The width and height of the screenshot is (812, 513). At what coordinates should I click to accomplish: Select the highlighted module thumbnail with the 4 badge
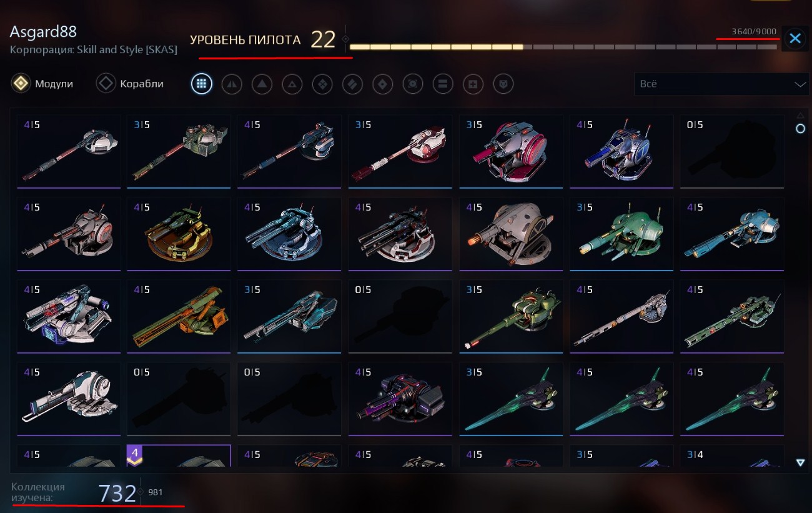179,456
